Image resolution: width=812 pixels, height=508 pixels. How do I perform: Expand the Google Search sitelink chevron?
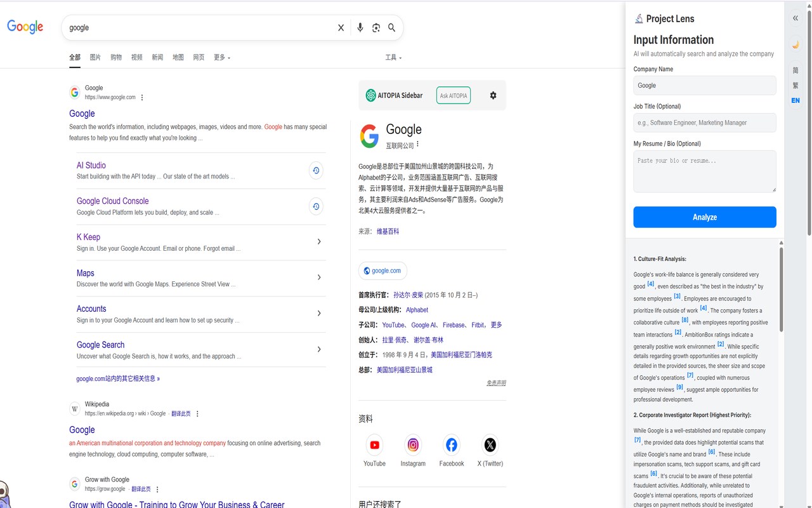(319, 349)
